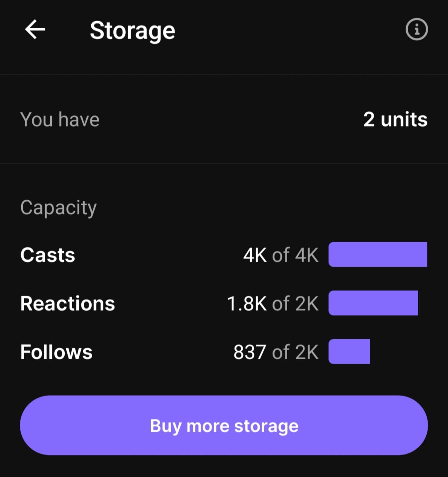Click the full Casts capacity bar

pyautogui.click(x=378, y=254)
